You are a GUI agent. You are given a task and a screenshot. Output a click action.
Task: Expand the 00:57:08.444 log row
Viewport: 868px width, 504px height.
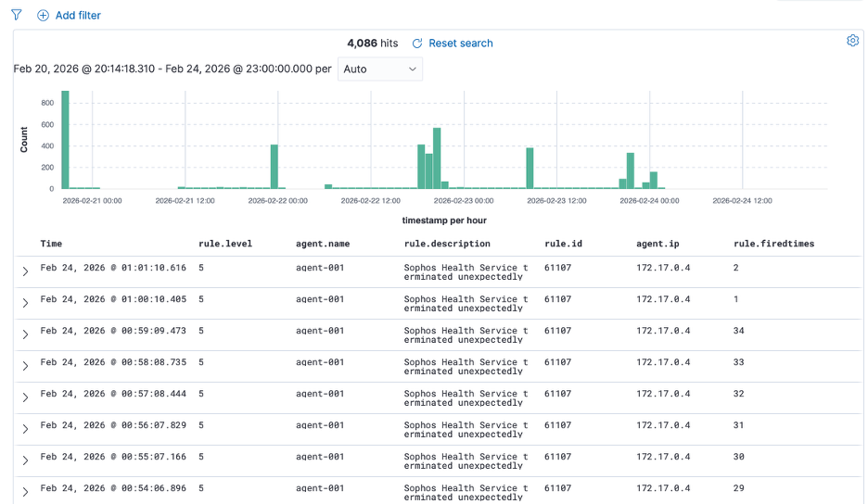25,397
